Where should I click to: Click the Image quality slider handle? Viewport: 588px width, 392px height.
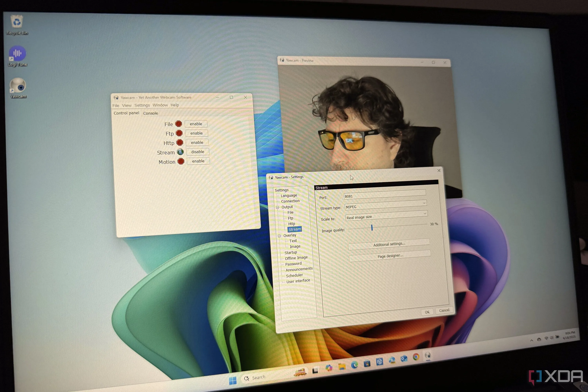(372, 228)
